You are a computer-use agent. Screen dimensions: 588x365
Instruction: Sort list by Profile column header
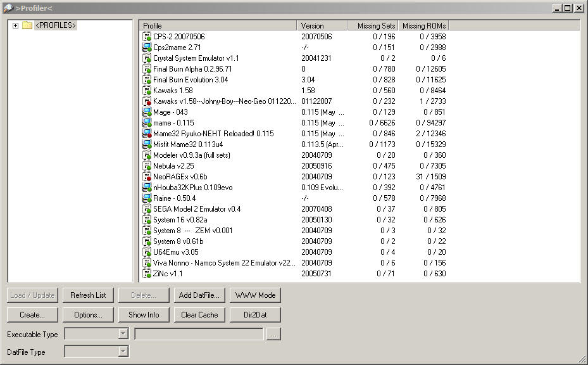click(218, 25)
